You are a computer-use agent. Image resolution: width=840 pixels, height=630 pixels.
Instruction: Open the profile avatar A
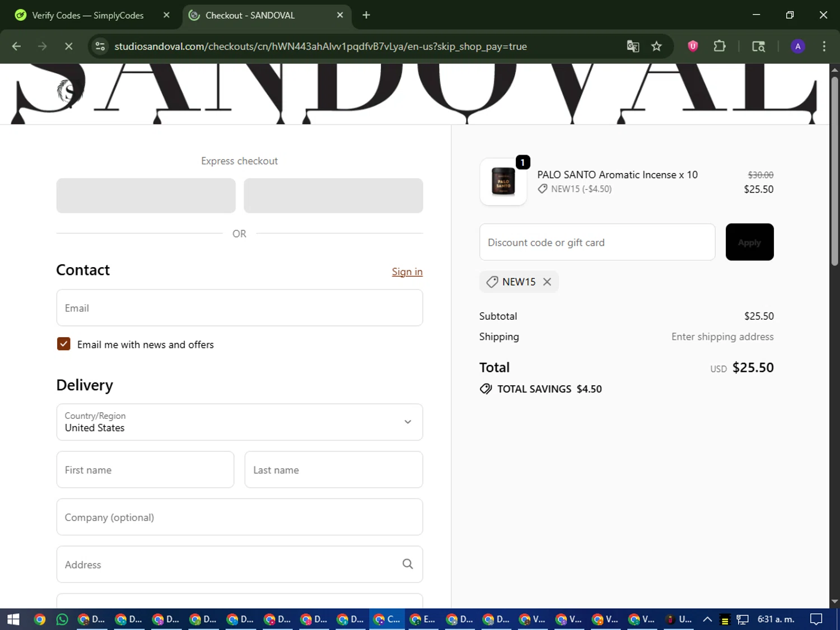797,46
